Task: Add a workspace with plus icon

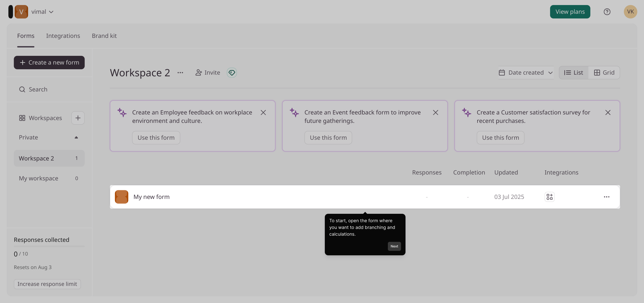Action: coord(78,118)
